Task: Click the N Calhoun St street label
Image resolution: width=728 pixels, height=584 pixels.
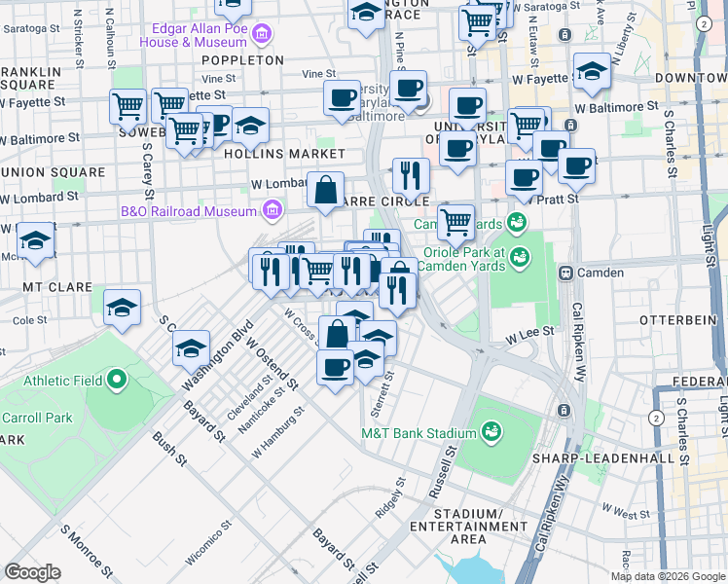Action: click(110, 39)
